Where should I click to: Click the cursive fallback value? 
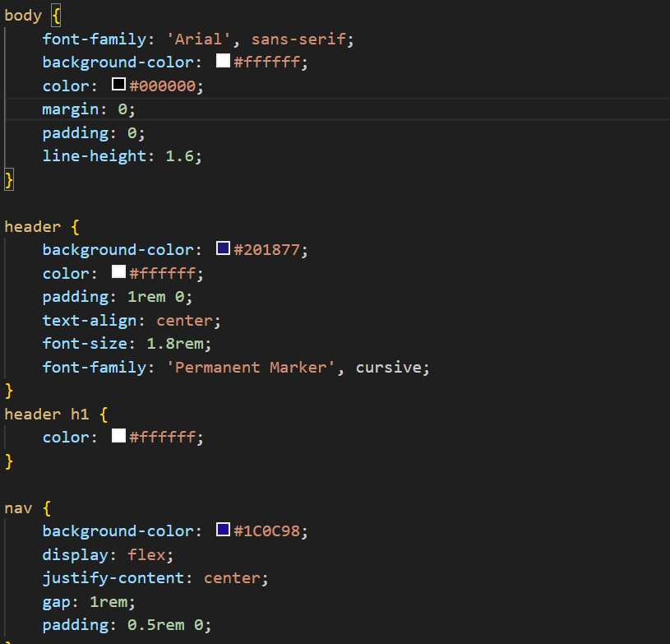pyautogui.click(x=388, y=368)
